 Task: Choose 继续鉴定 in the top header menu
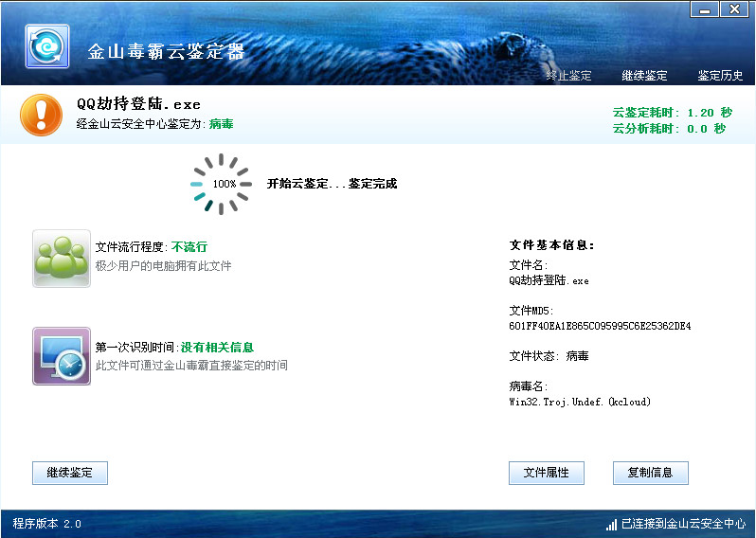coord(644,76)
